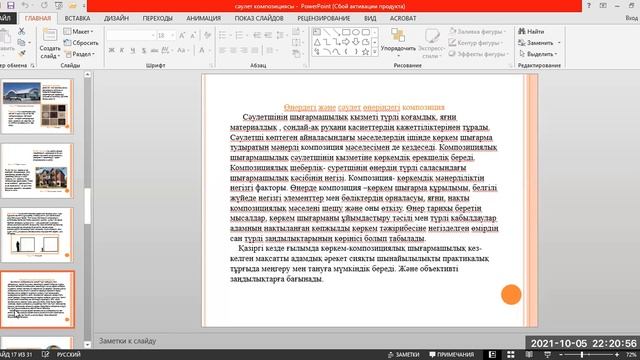Switch to Normal view in status bar
Image resolution: width=640 pixels, height=360 pixels.
492,355
